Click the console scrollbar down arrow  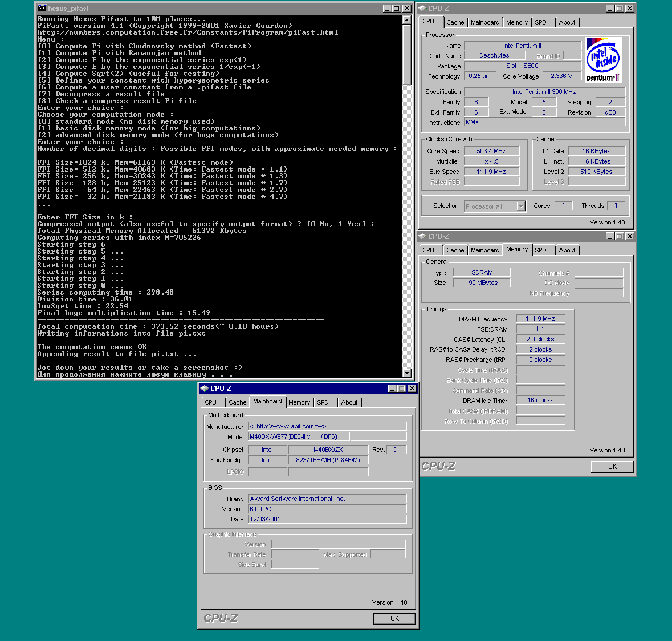click(x=407, y=373)
